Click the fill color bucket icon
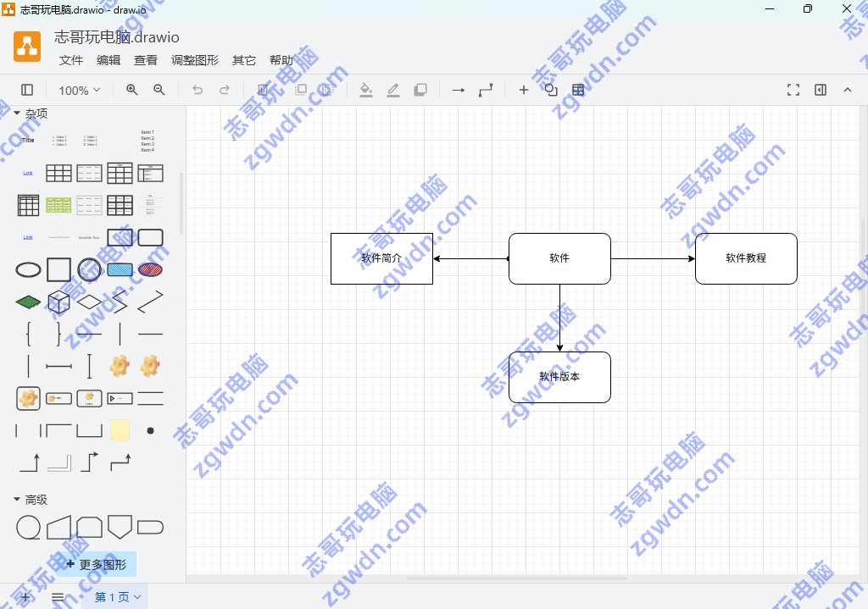The width and height of the screenshot is (868, 609). 365,90
